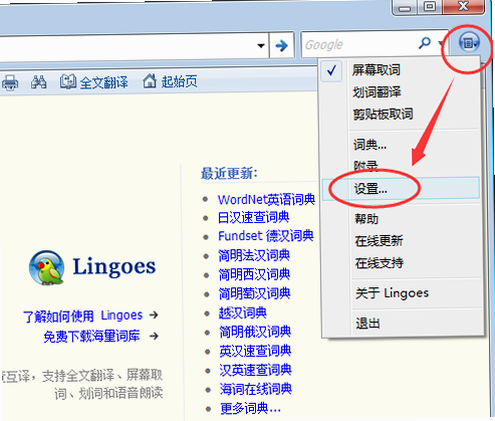Go to 起始页 home page
The height and width of the screenshot is (421, 495).
[x=170, y=81]
